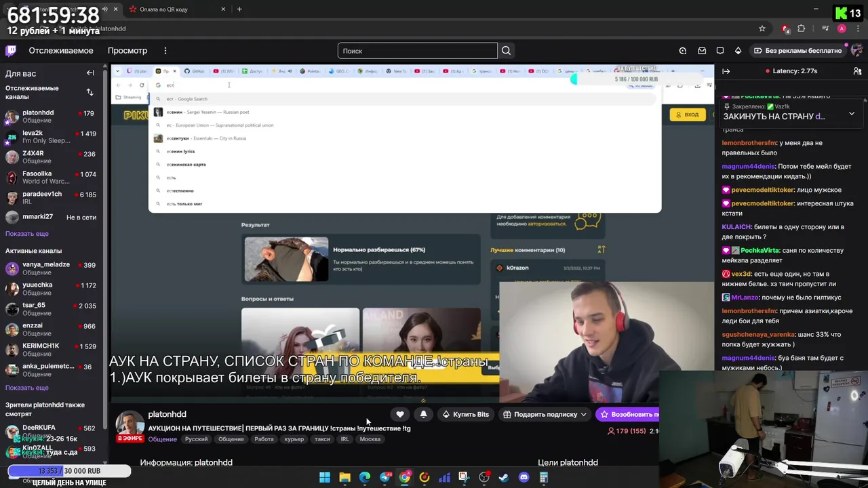Click platonhdd channel name heading
This screenshot has height=488, width=868.
click(167, 414)
